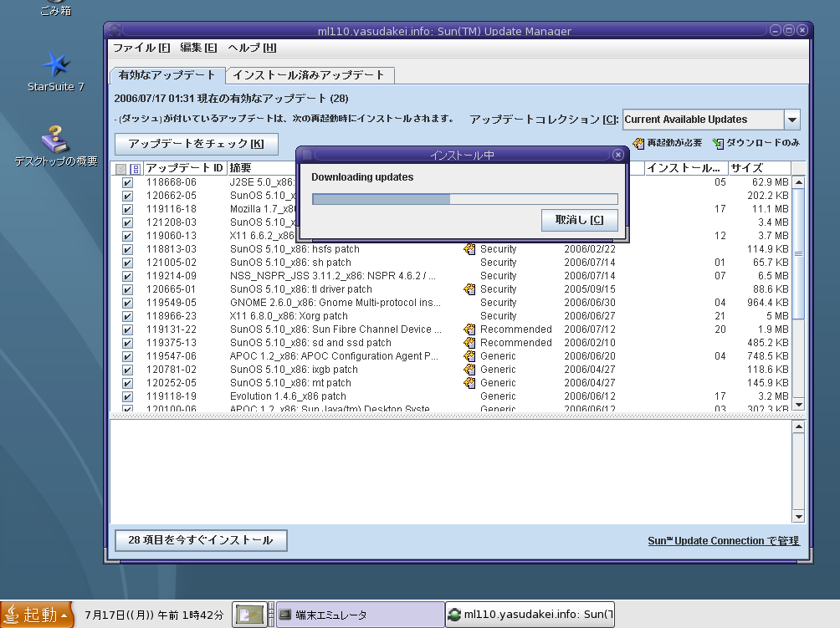Uncheck update 119116-18 checkbox
The height and width of the screenshot is (628, 840).
tap(127, 209)
